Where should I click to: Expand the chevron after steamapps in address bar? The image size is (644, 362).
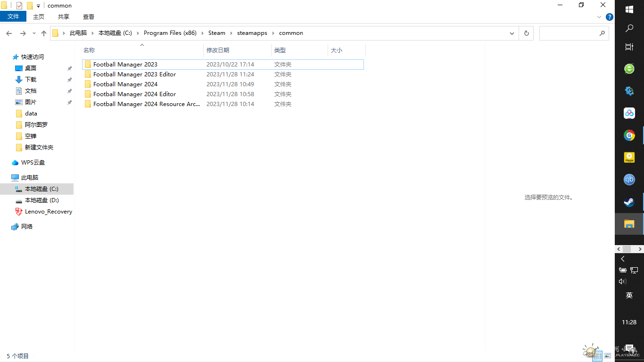coord(273,33)
